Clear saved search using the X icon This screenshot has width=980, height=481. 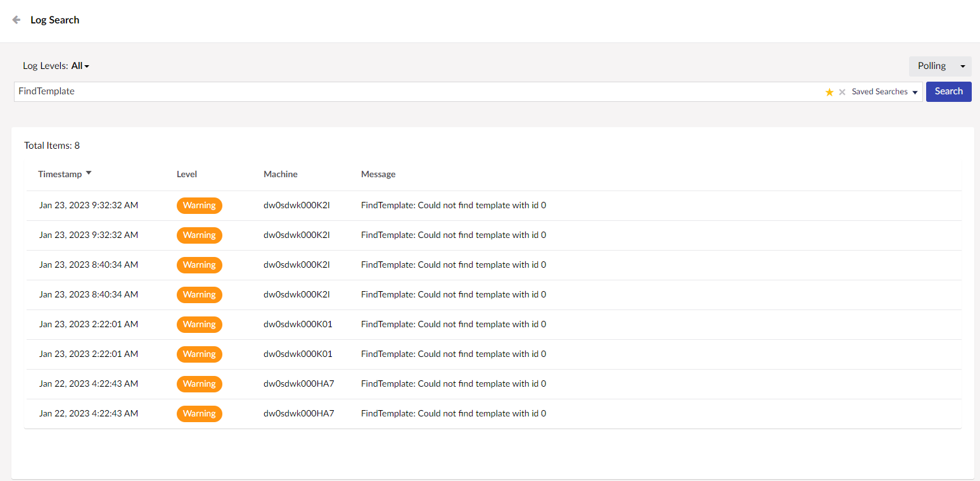[x=843, y=92]
